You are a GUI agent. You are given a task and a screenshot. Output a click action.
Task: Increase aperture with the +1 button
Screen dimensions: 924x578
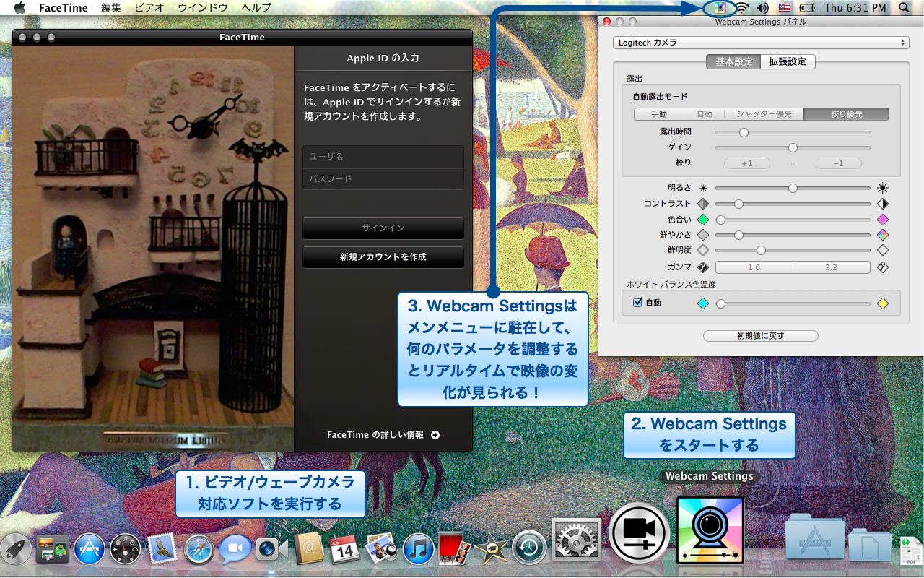[747, 163]
